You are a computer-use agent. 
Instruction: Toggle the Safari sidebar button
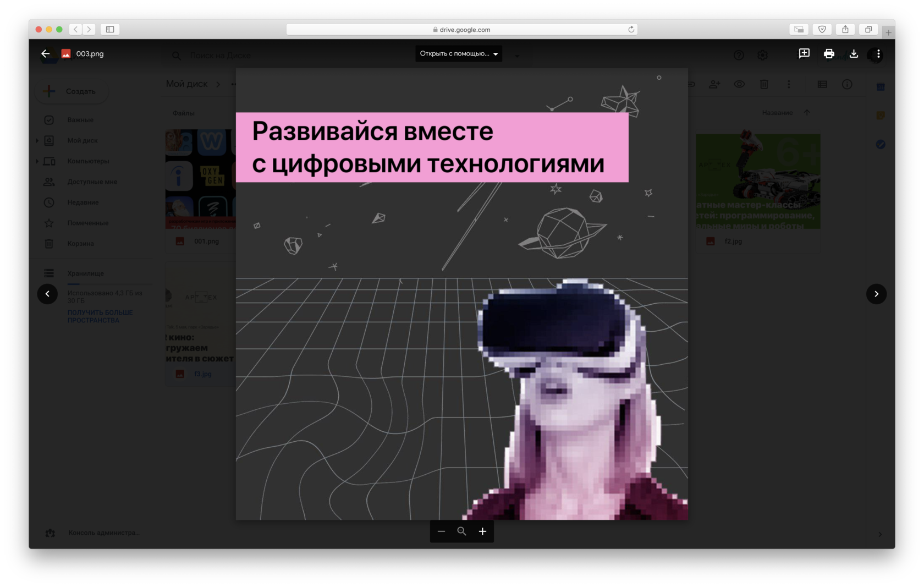click(110, 29)
